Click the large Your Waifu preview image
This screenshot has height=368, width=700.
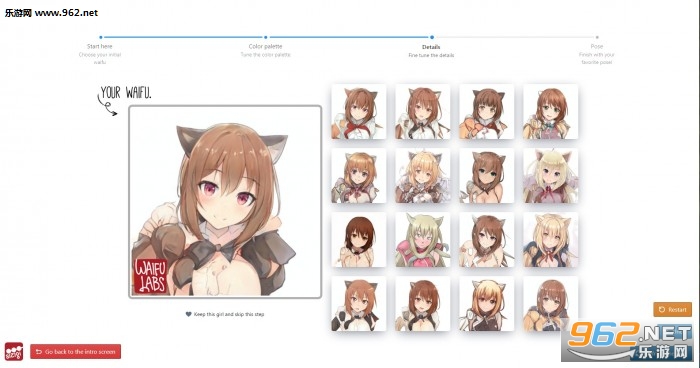(225, 202)
